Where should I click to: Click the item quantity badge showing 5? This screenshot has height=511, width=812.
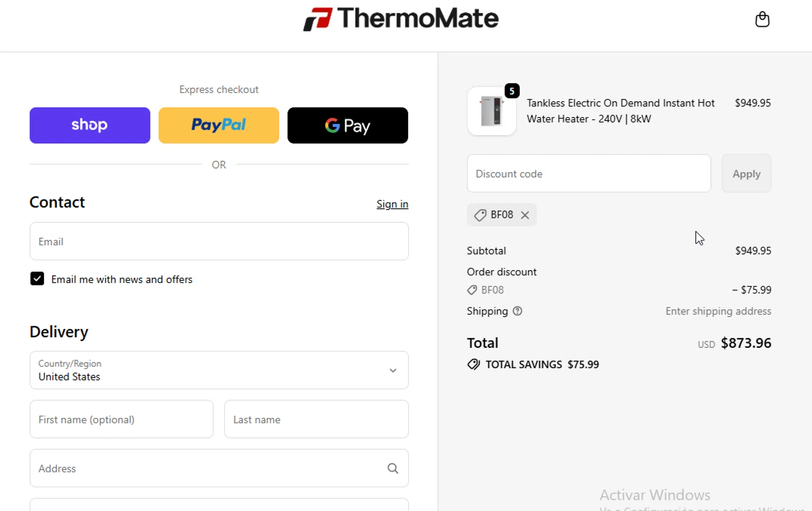pos(512,91)
